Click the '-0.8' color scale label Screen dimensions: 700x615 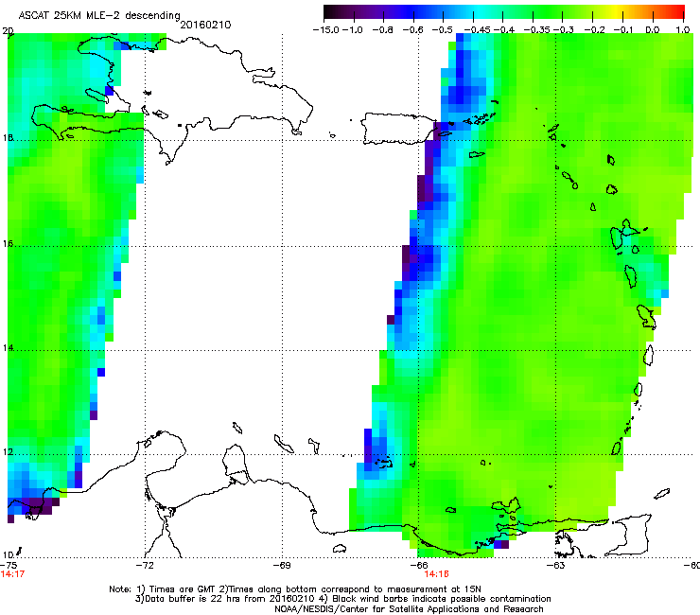(x=382, y=30)
